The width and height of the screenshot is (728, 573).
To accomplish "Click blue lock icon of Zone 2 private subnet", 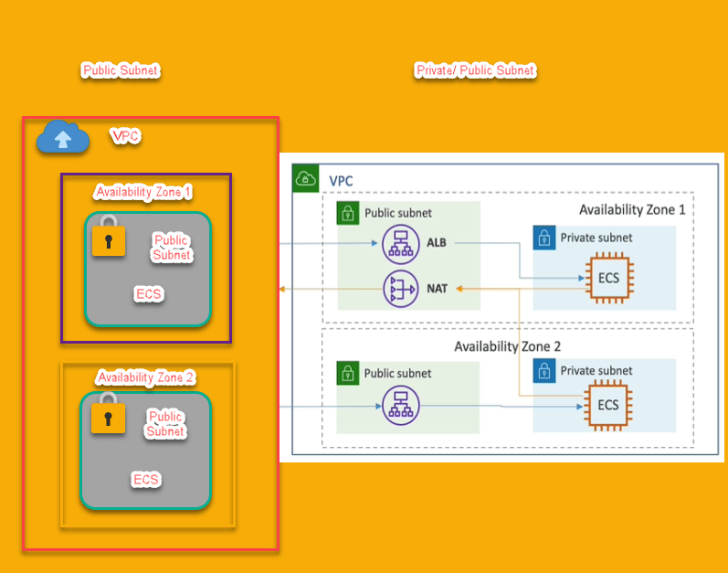I will tap(544, 370).
